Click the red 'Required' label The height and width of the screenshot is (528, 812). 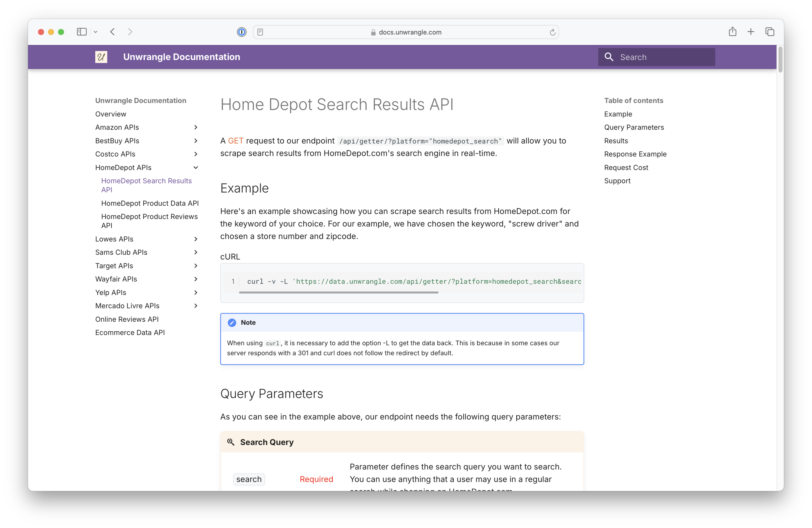coord(316,479)
